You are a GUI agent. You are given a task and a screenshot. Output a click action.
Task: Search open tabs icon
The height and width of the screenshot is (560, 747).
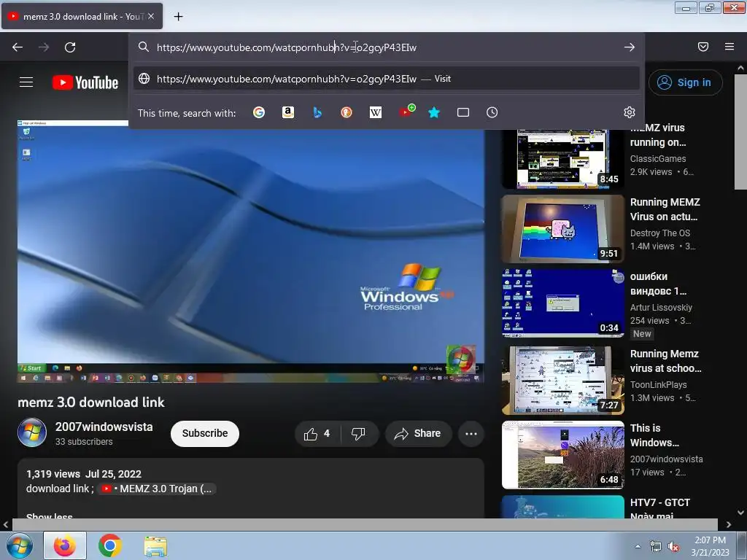pyautogui.click(x=463, y=112)
